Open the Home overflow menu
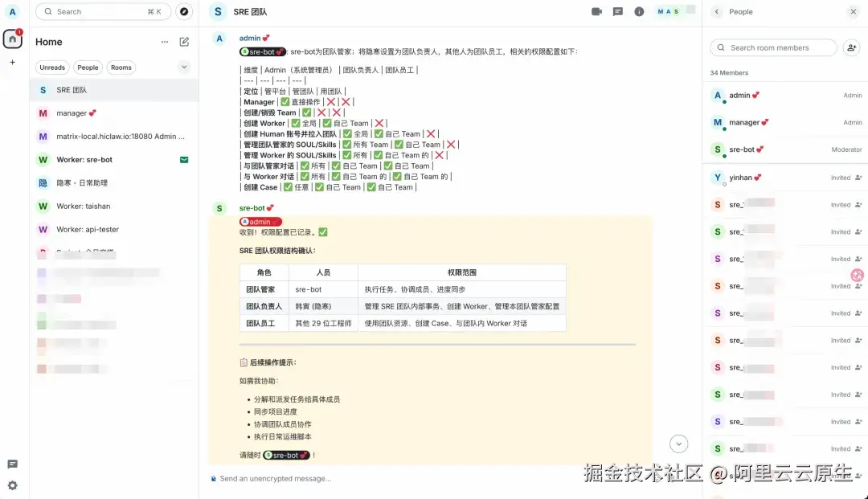868x499 pixels. [x=165, y=41]
